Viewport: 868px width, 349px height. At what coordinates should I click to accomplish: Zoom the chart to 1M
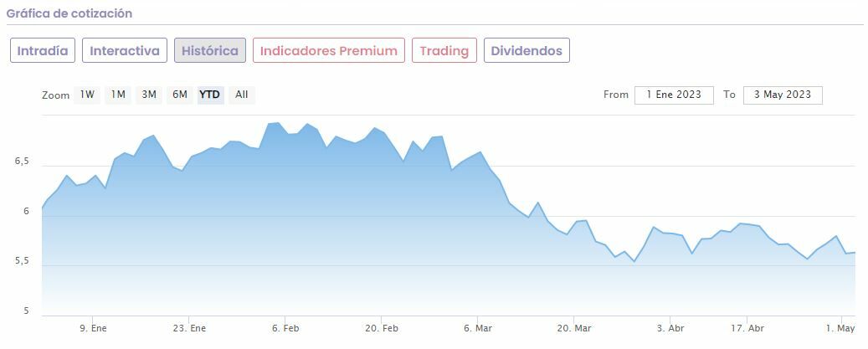click(118, 95)
